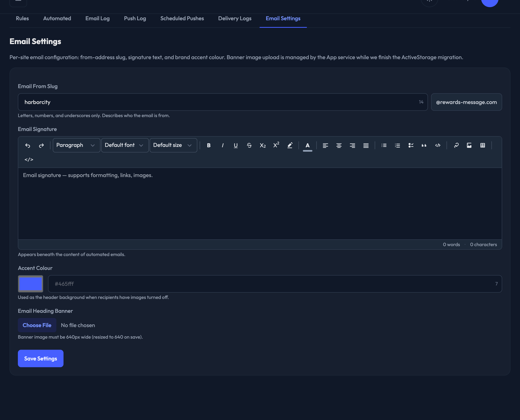Switch to the Automated tab
Screen dimensions: 520x420
click(57, 19)
